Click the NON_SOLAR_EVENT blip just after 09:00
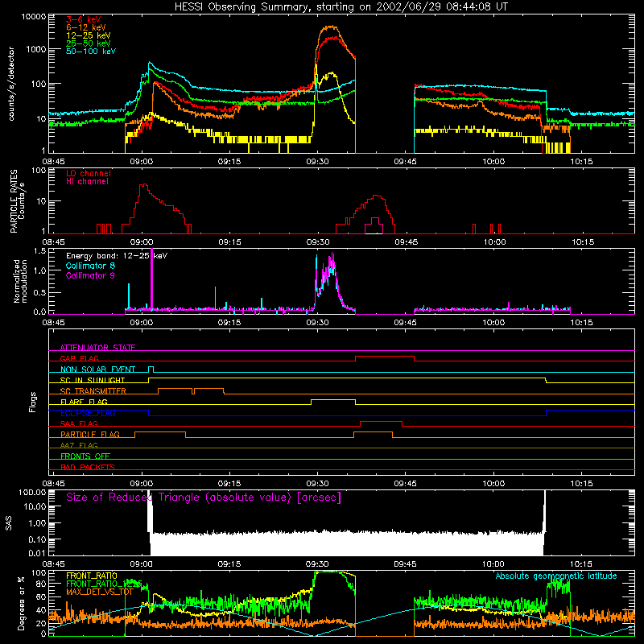644x644 pixels. [151, 367]
